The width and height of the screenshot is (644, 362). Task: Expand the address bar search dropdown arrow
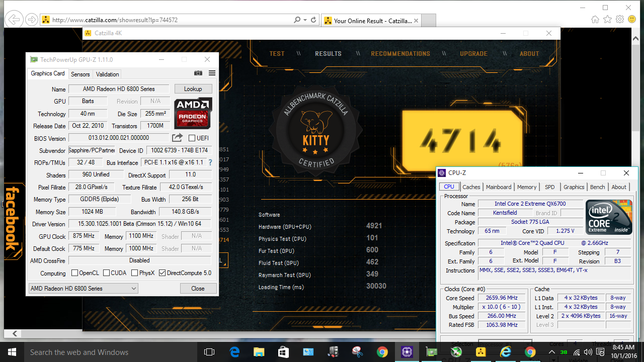(x=305, y=20)
